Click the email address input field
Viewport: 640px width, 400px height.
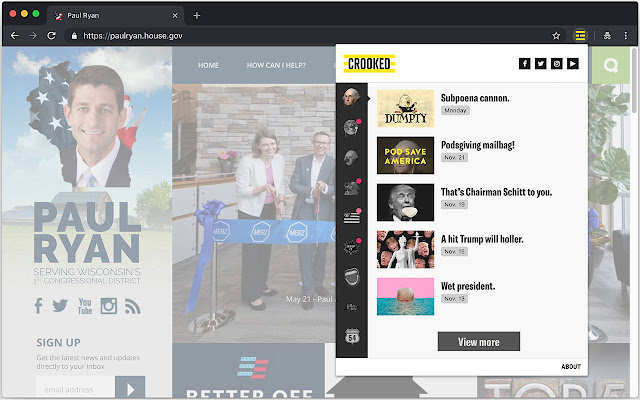point(76,389)
